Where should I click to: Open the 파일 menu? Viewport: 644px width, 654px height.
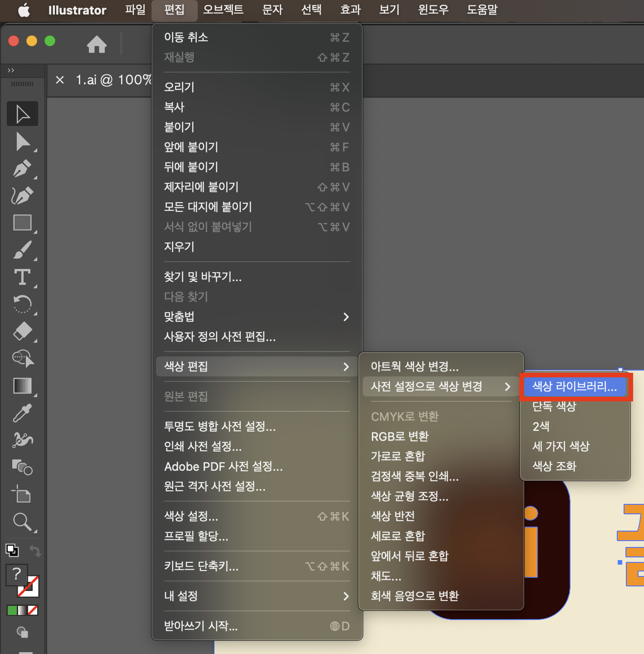tap(135, 10)
